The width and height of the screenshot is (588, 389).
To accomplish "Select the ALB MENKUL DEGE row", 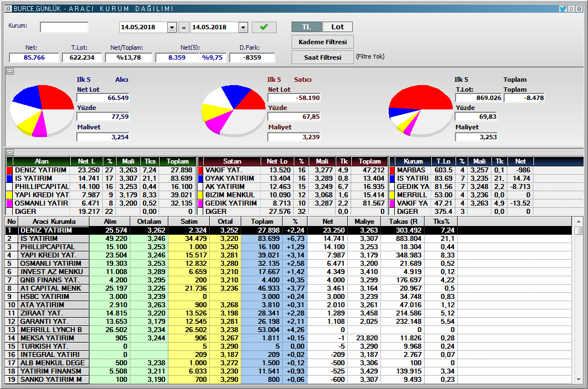I will point(289,362).
